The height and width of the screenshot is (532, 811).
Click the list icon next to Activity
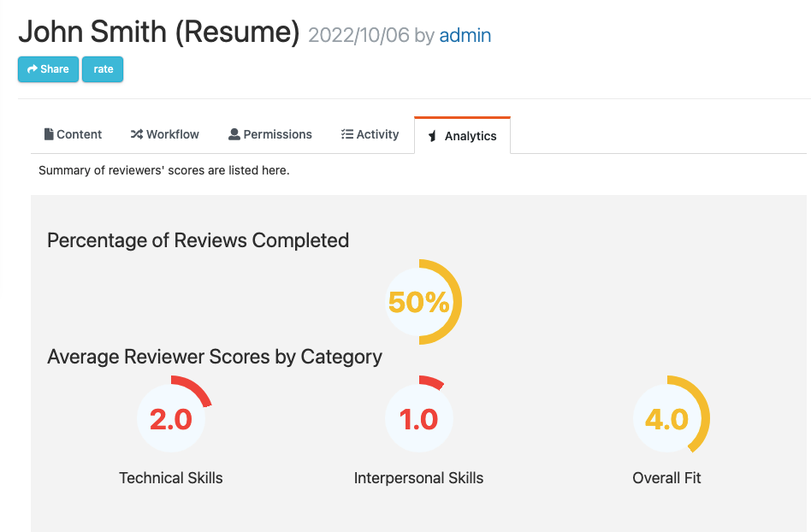[x=346, y=133]
